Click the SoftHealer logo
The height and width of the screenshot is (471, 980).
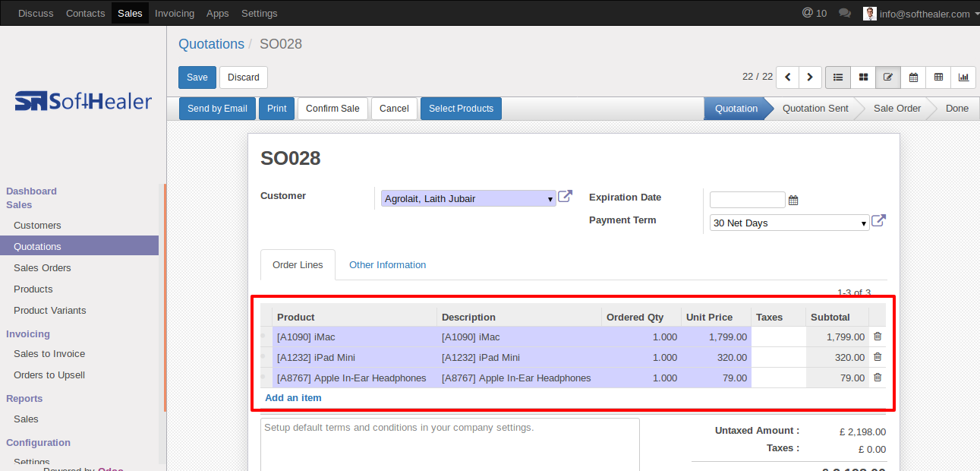tap(84, 101)
